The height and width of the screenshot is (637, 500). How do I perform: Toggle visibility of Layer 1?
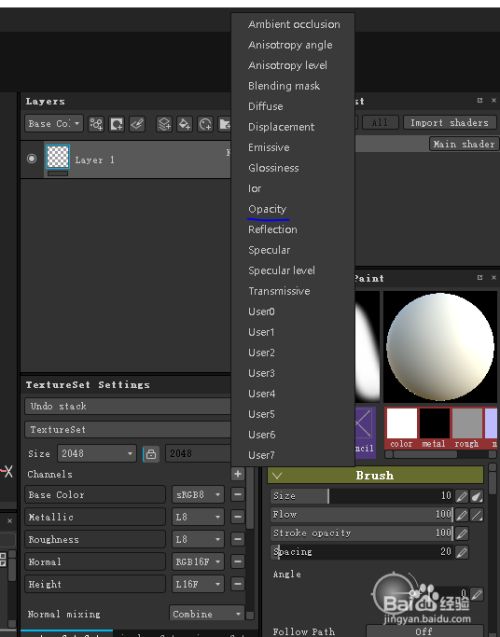tap(31, 159)
